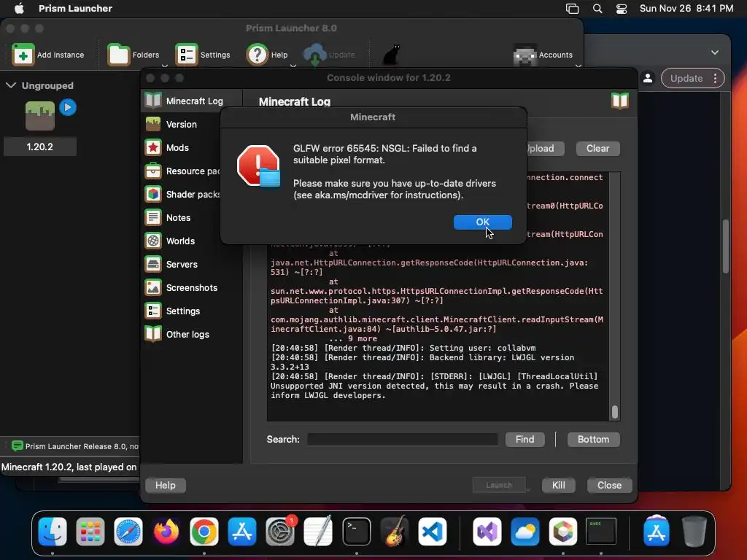
Task: Click the log vertical scrollbar handle
Action: coord(614,412)
